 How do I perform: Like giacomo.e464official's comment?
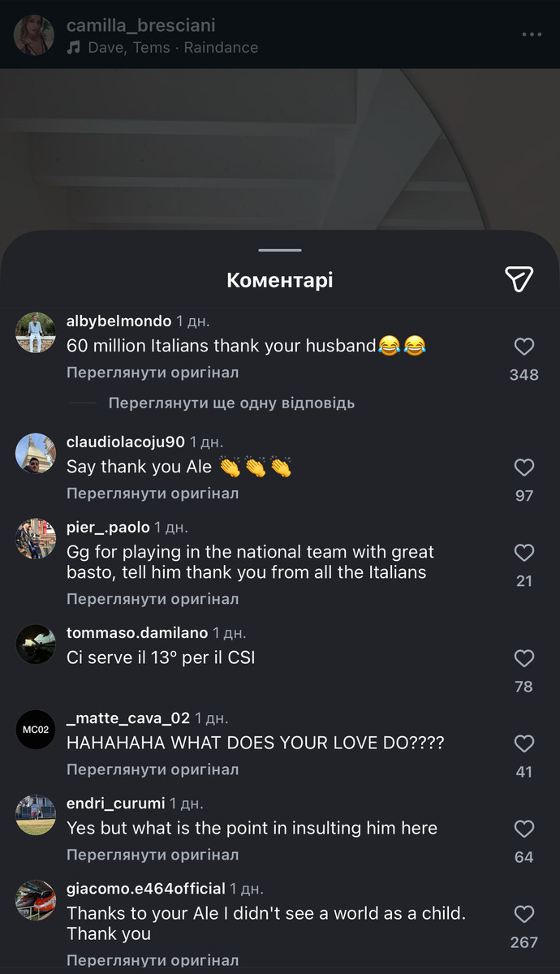[524, 915]
